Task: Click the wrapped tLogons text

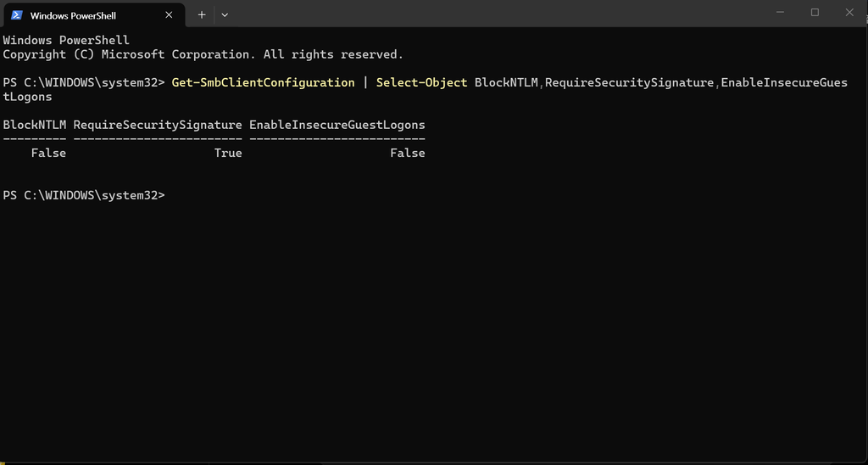Action: (28, 97)
